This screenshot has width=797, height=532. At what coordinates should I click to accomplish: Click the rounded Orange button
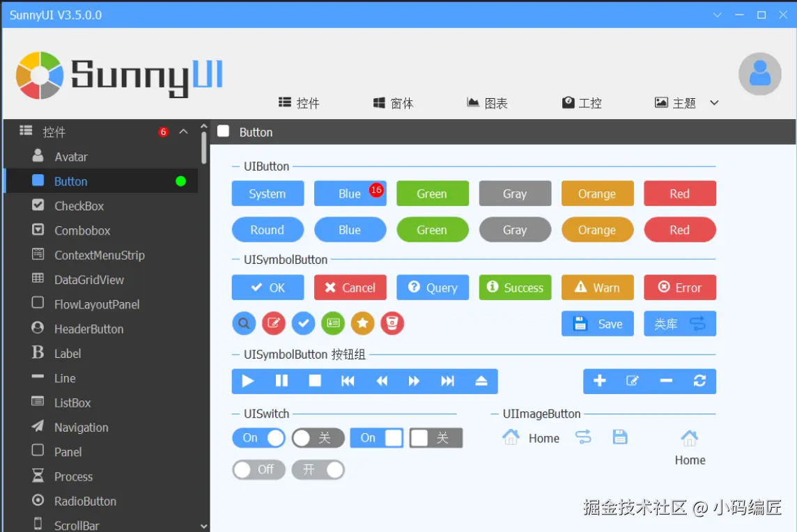coord(598,230)
